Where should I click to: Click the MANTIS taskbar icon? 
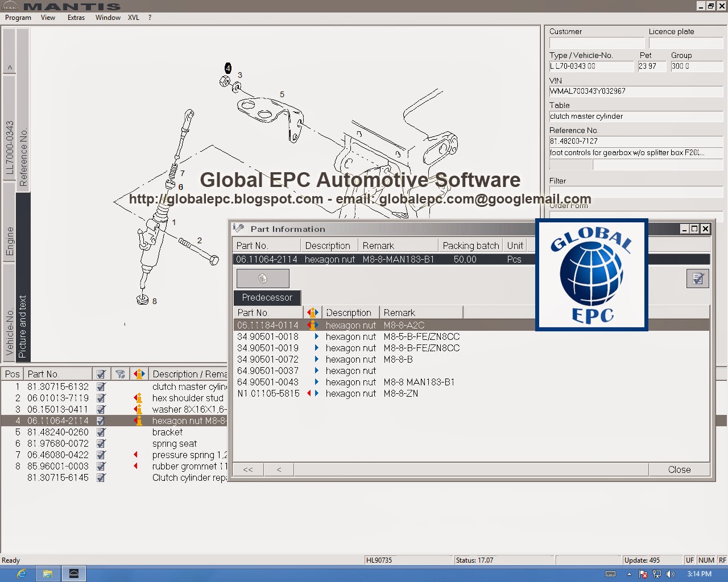pos(74,573)
